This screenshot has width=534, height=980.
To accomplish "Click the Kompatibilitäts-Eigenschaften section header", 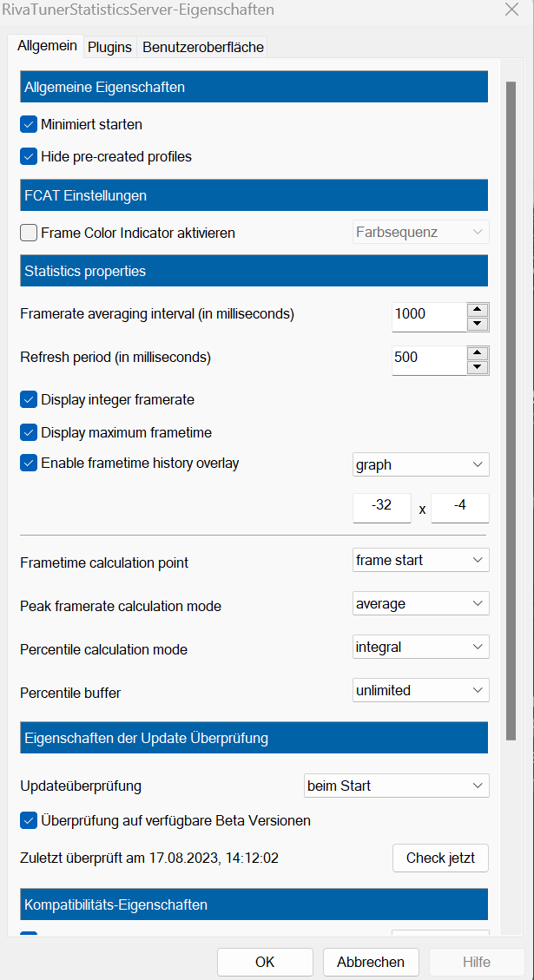I will (254, 904).
